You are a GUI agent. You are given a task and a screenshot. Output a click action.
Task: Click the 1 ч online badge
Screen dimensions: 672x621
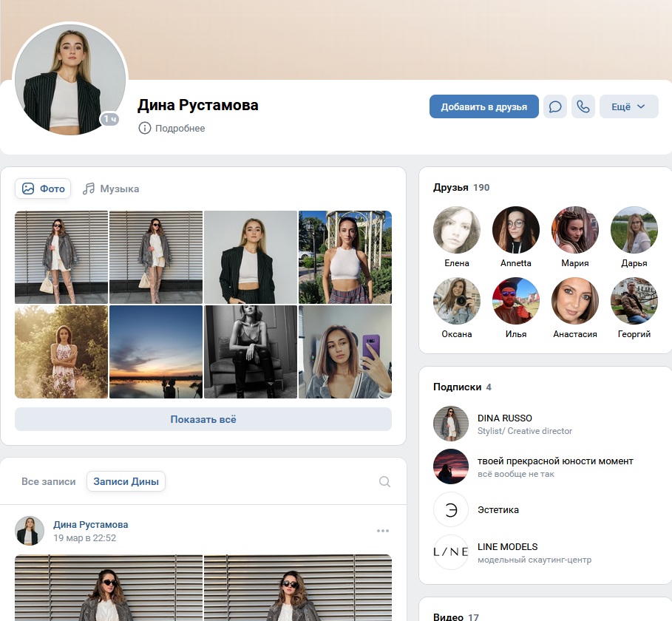click(109, 119)
